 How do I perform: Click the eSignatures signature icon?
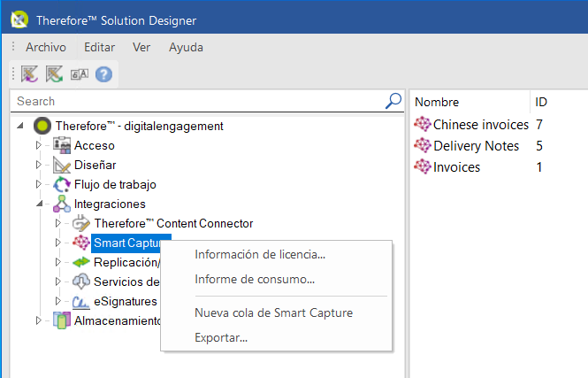click(81, 301)
